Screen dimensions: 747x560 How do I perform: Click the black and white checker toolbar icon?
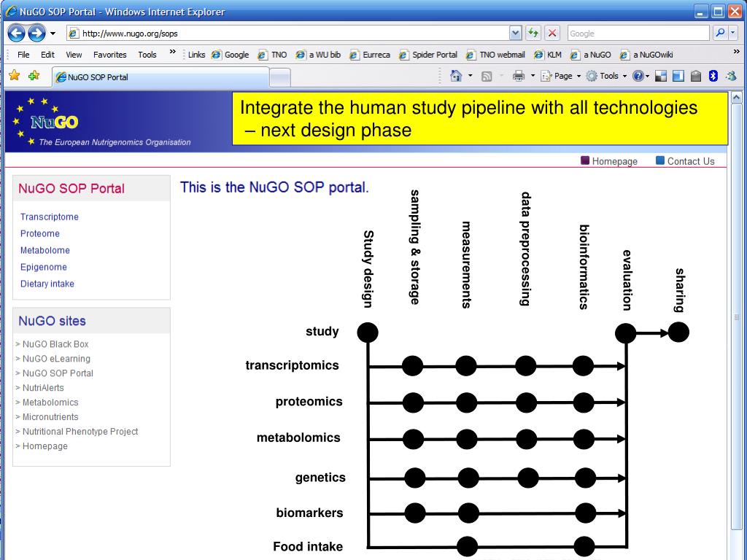pyautogui.click(x=661, y=76)
